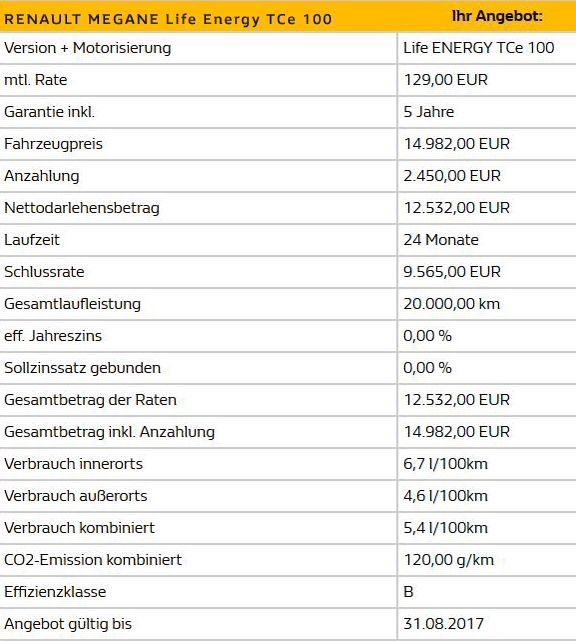This screenshot has width=576, height=641.
Task: Click the '5 Jahre' warranty value
Action: tap(429, 112)
